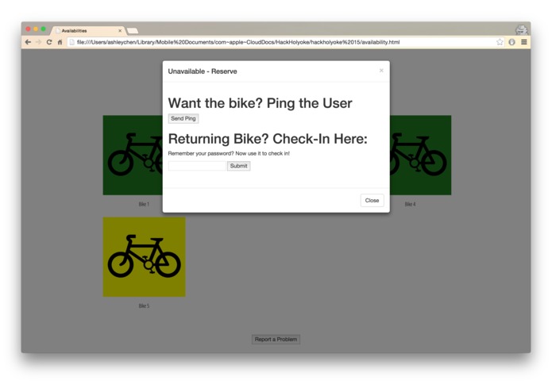Viewport: 552px width, 392px height.
Task: Dismiss dialog with the X icon
Action: coord(381,71)
